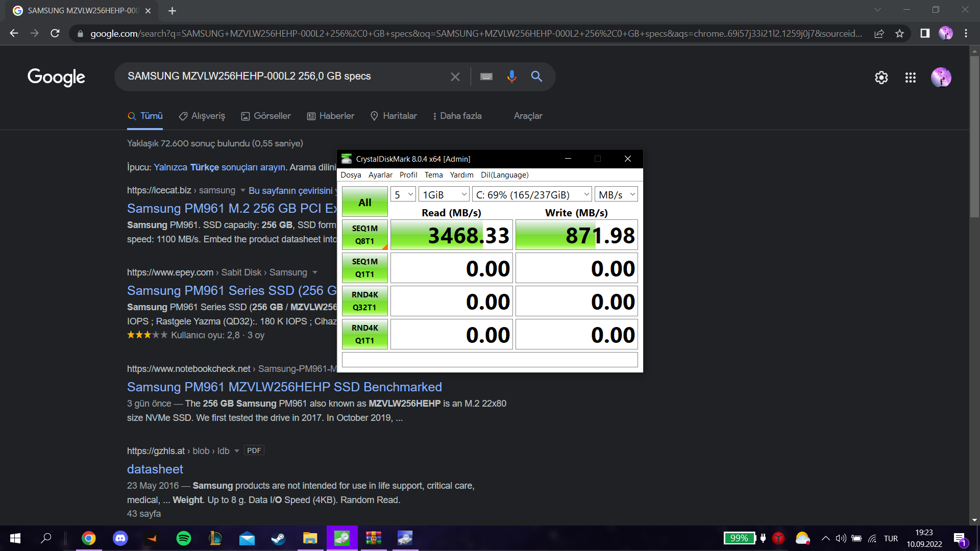980x551 pixels.
Task: Open the Ayarlar menu in CrystalDiskMark
Action: [x=380, y=175]
